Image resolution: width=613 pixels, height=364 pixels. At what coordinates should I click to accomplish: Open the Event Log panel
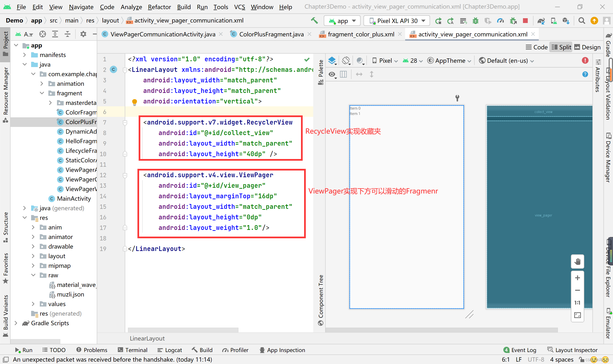[520, 350]
